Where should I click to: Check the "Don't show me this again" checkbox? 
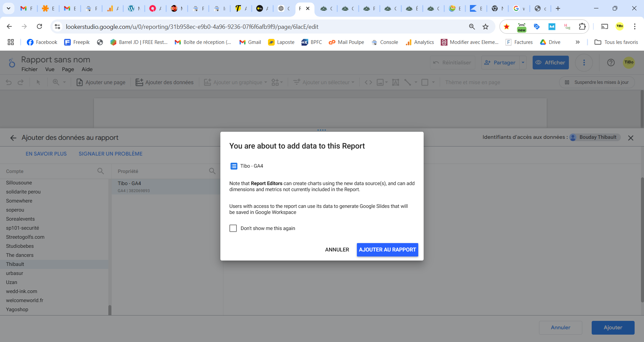coord(233,228)
